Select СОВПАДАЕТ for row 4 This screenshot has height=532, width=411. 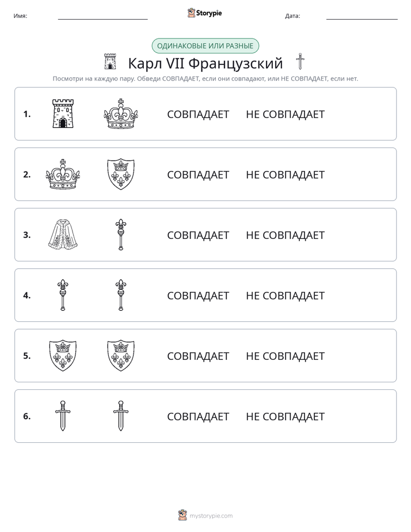(x=198, y=295)
